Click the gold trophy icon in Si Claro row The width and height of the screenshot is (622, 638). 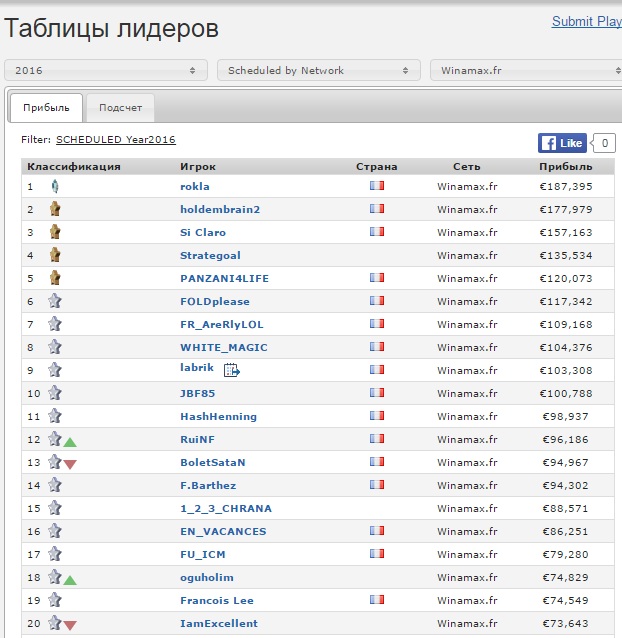click(55, 232)
